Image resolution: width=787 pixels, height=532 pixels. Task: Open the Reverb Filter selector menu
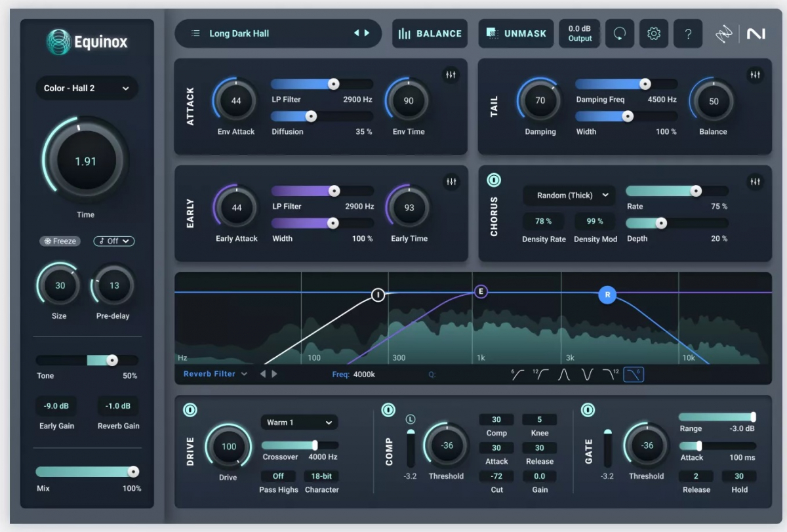tap(215, 374)
